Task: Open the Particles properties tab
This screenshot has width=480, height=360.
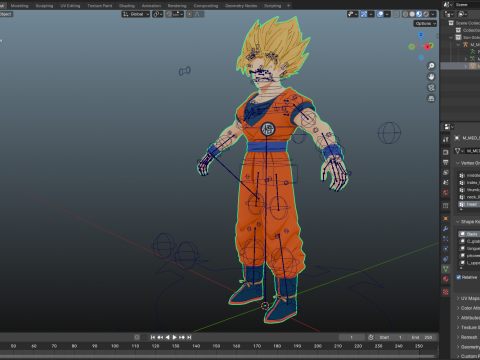Action: pyautogui.click(x=446, y=239)
